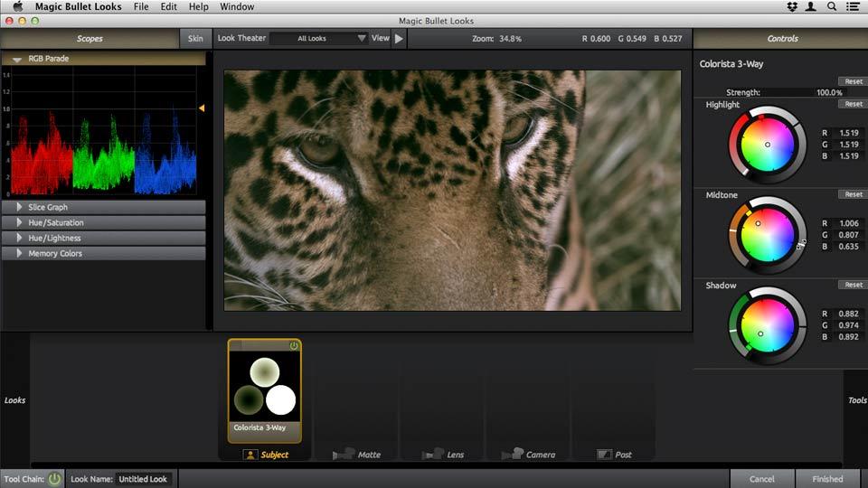
Task: Click the Midtone color wheel
Action: (768, 235)
